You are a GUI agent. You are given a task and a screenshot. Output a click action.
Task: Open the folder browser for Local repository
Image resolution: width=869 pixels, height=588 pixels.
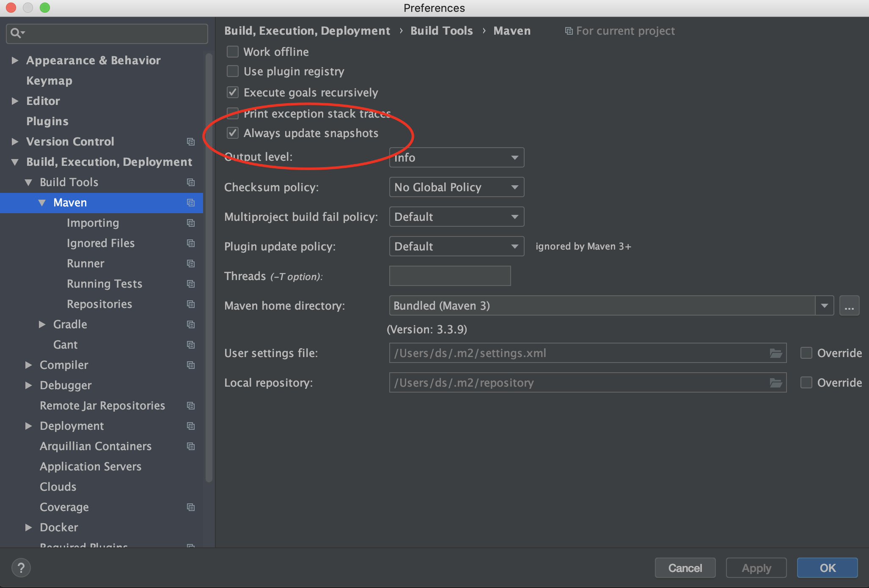pos(775,382)
